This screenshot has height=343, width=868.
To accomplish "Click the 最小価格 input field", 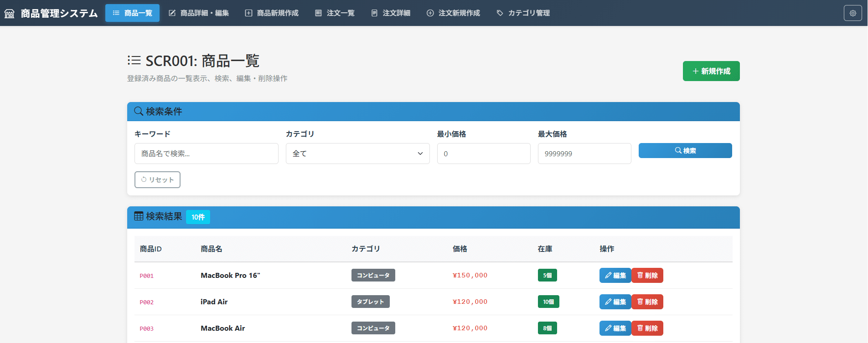I will coord(483,154).
